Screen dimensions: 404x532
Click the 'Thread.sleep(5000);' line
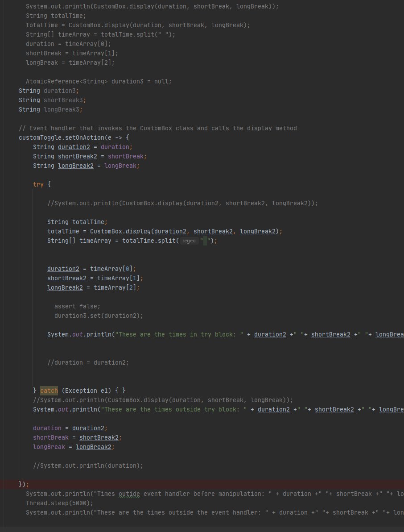(x=59, y=503)
